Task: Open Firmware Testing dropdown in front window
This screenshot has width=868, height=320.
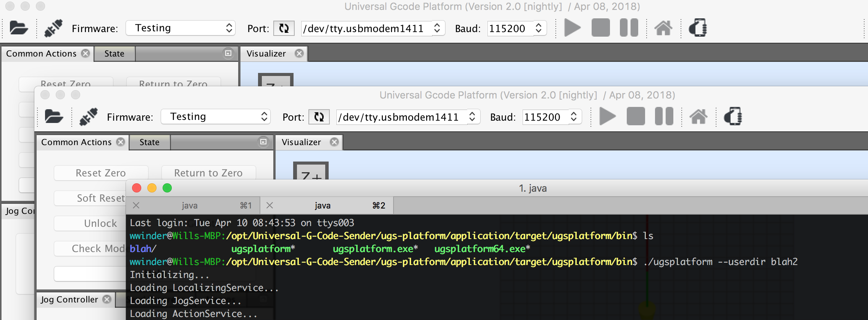Action: 216,117
